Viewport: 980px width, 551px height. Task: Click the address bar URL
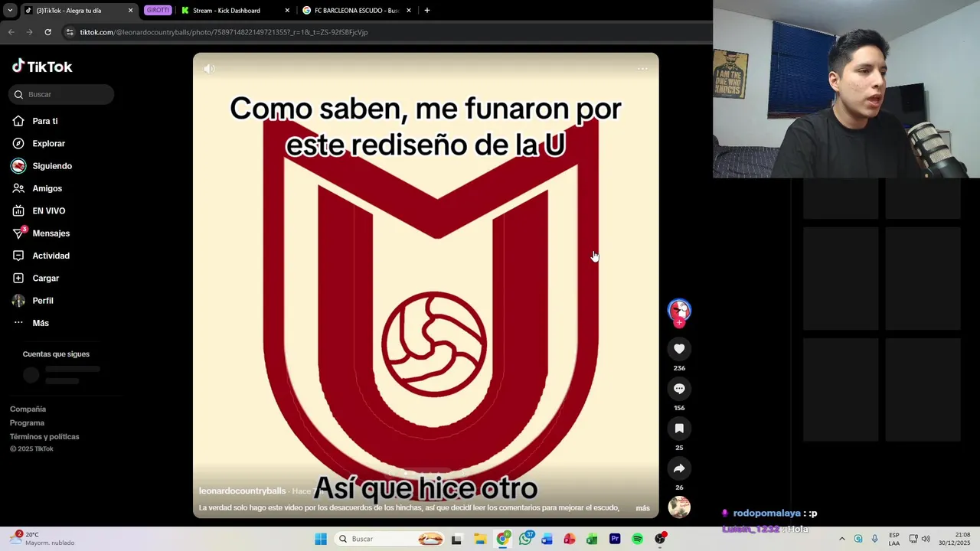[x=224, y=32]
